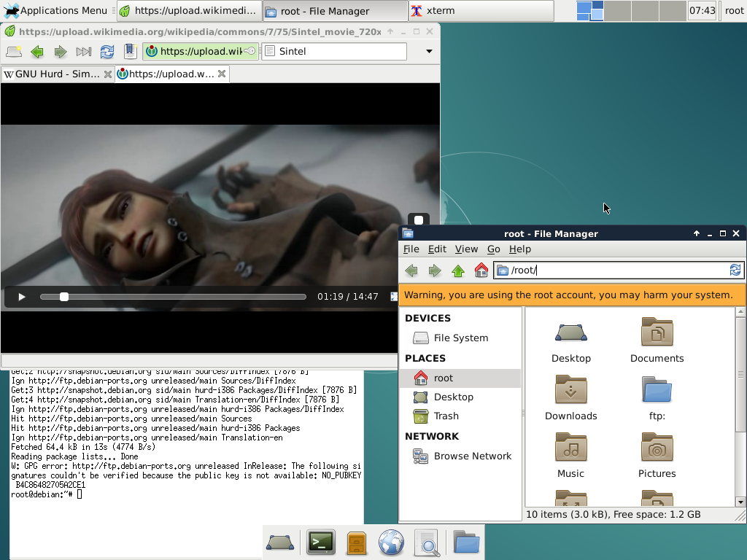The image size is (747, 560).
Task: Click the new tab icon in browser toolbar
Action: tap(14, 52)
